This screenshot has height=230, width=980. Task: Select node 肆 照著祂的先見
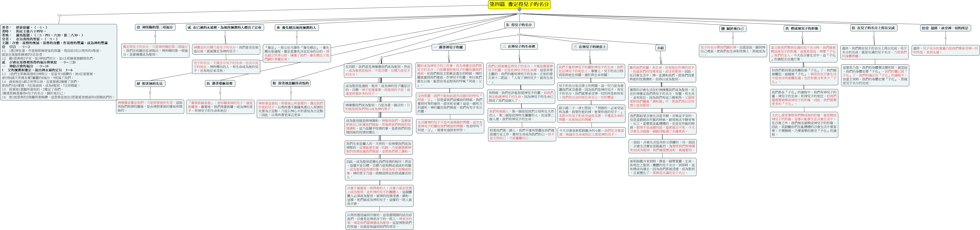click(x=150, y=83)
